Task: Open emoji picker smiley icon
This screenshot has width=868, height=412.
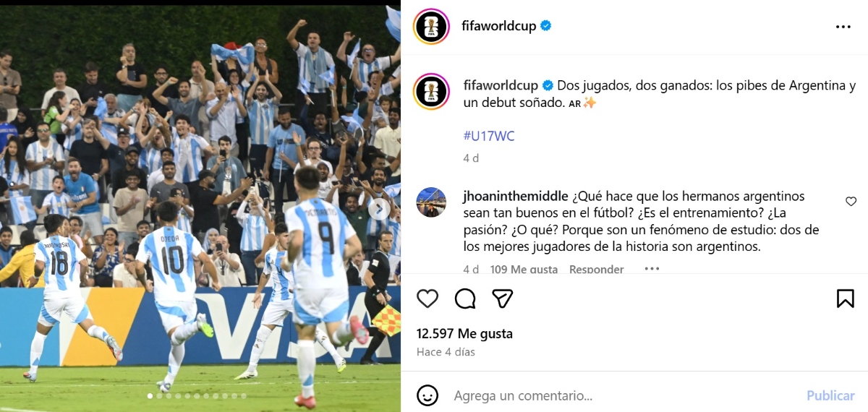Action: pyautogui.click(x=427, y=395)
